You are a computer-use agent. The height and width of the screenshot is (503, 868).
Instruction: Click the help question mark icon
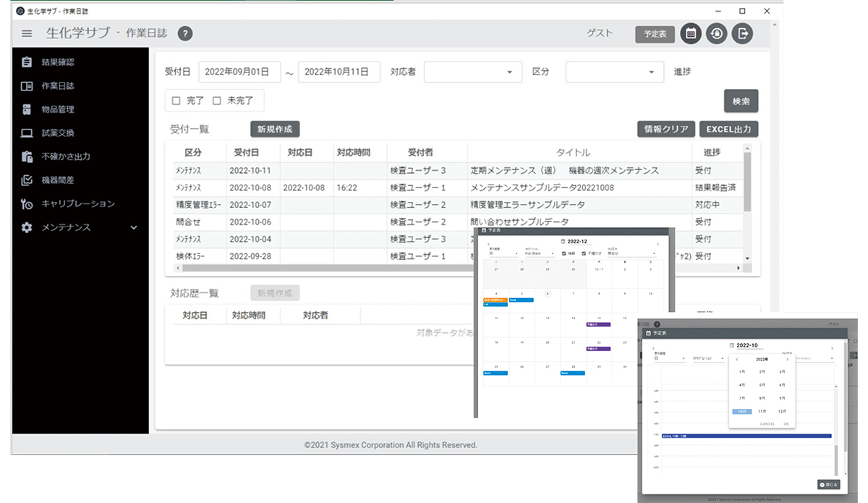(185, 33)
